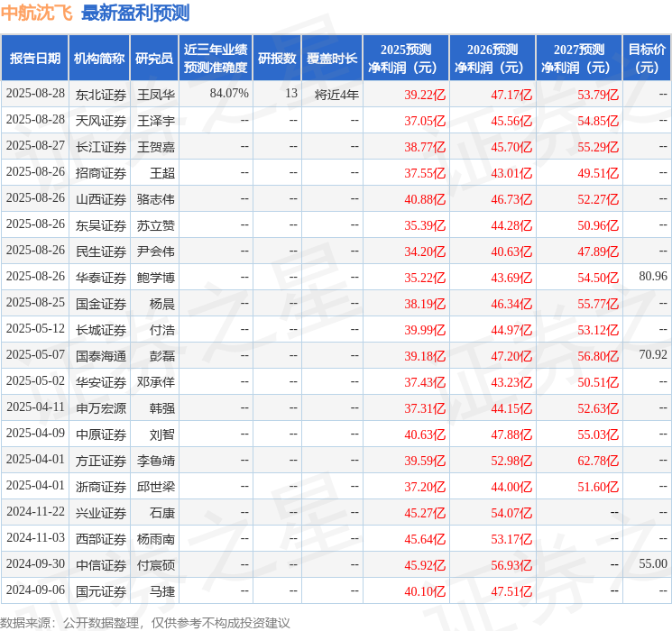Click the 35.39亿 2025 forecast value

point(425,225)
